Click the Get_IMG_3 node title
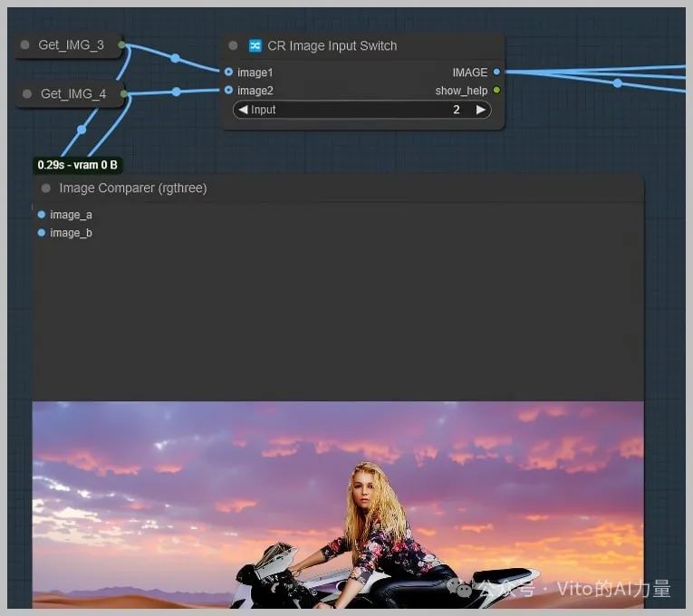Image resolution: width=693 pixels, height=616 pixels. 72,44
